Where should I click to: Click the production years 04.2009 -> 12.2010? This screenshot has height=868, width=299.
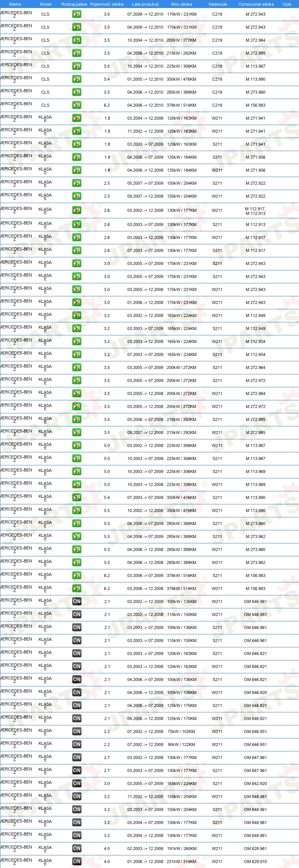(x=145, y=27)
